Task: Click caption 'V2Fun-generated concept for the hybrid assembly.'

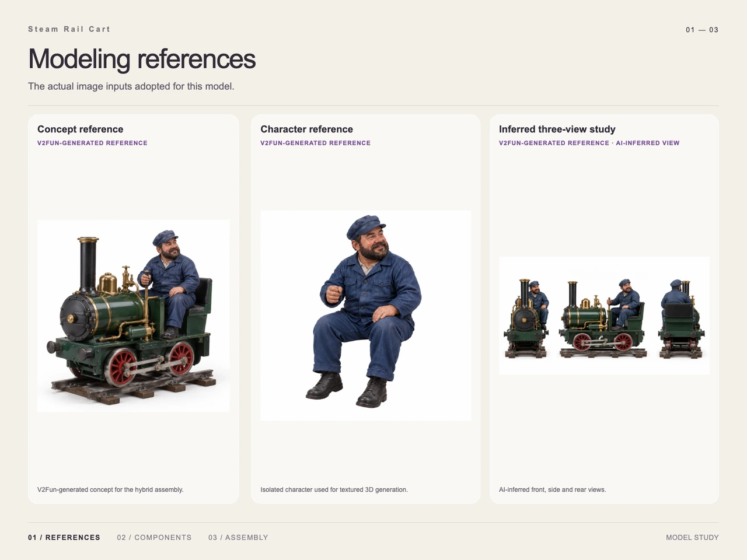Action: pos(110,489)
